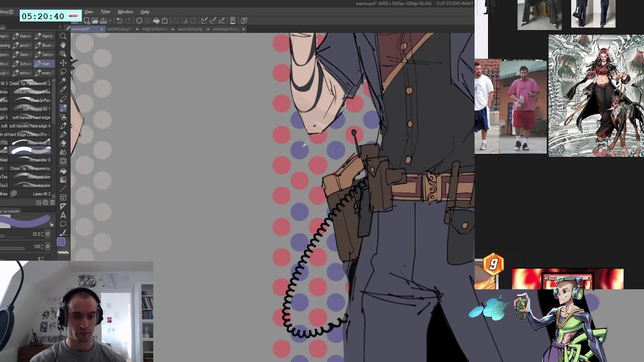
Task: Click the red-haired warrior reference image
Action: coord(596,96)
